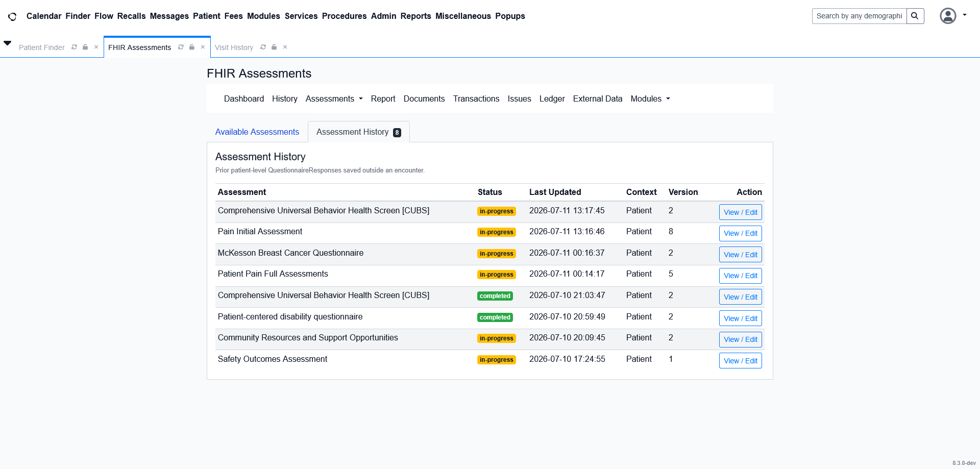Toggle lock on Patient Finder tab
This screenshot has height=469, width=980.
point(85,47)
